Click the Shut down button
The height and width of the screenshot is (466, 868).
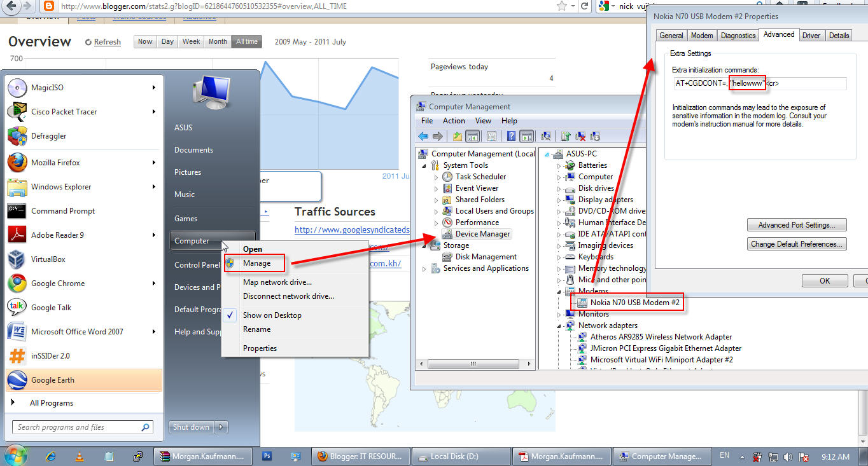(192, 427)
